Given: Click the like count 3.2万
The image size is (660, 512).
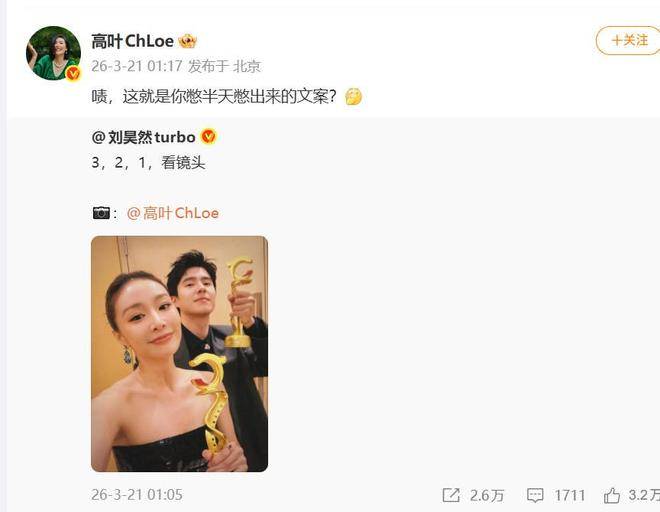Looking at the screenshot, I should 644,495.
